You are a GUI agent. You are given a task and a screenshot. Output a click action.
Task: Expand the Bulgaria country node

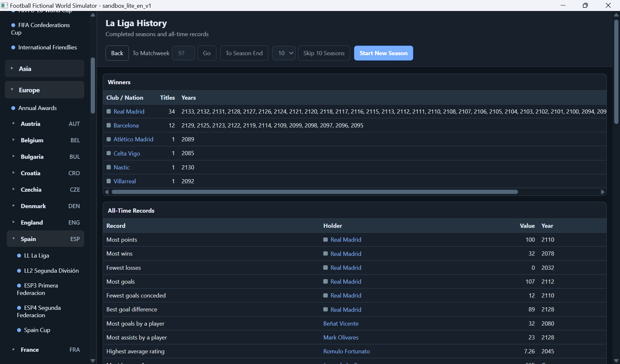(x=46, y=157)
